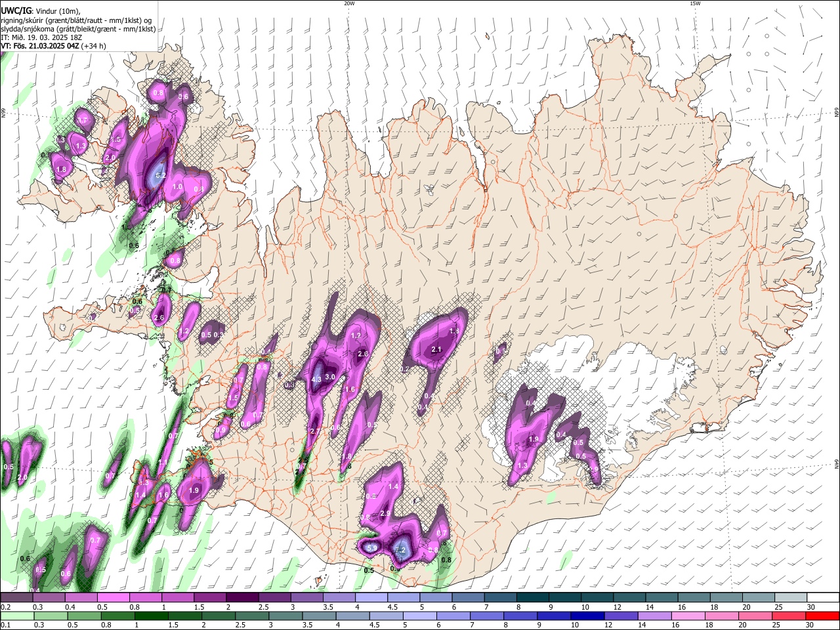This screenshot has width=840, height=630.
Task: Pick the pure red swatch after 30 on the rain scale
Action: click(x=824, y=616)
